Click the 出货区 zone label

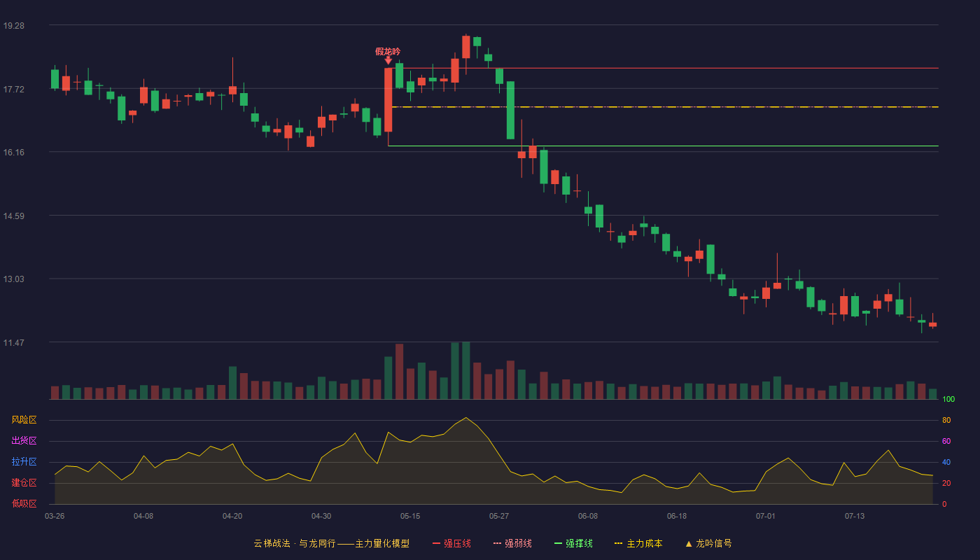pyautogui.click(x=24, y=441)
